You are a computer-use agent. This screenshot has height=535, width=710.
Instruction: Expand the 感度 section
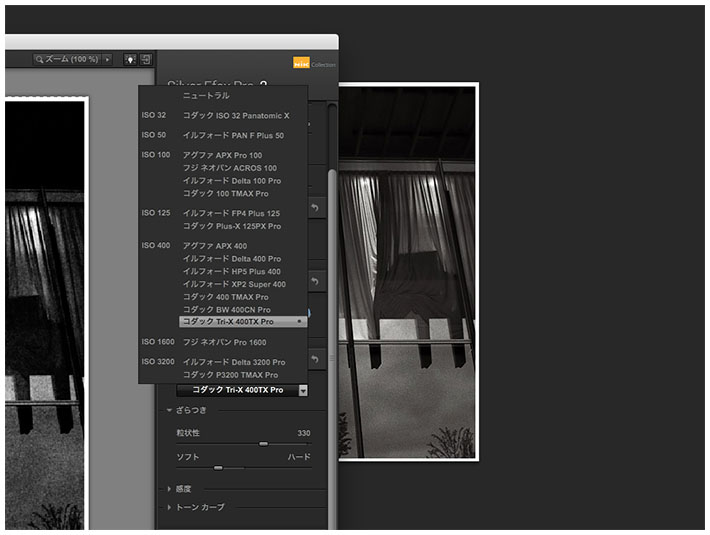point(169,489)
